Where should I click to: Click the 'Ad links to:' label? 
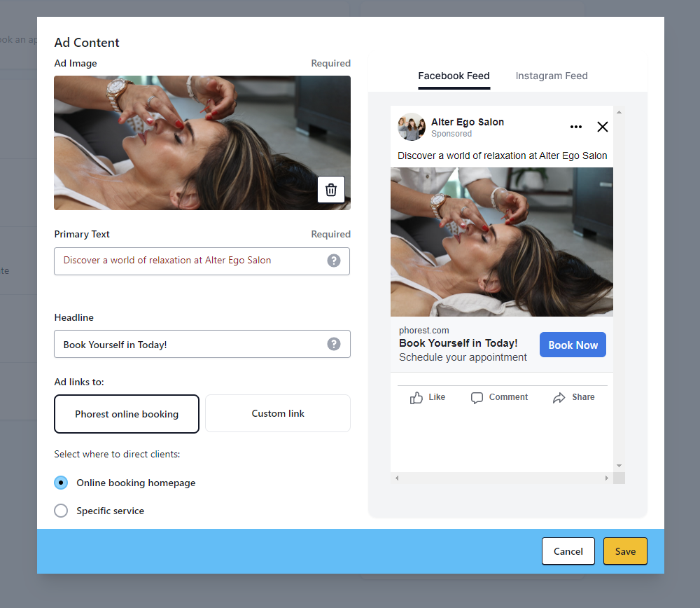79,382
